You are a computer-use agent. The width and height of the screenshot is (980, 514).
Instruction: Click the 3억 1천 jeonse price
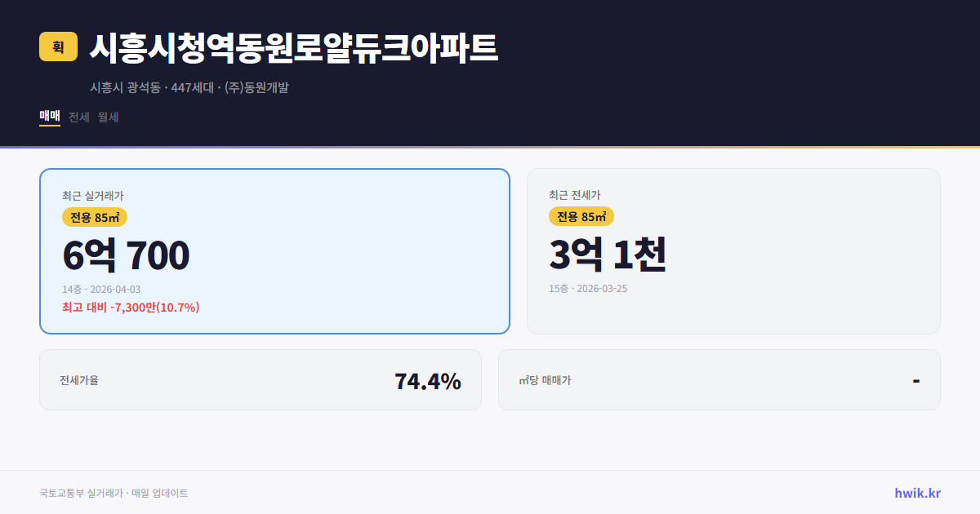click(608, 255)
